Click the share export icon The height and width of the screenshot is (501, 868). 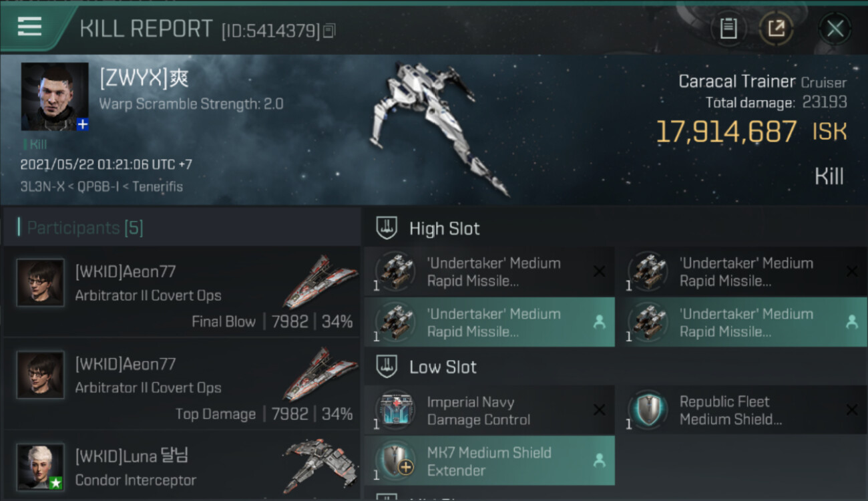coord(776,29)
